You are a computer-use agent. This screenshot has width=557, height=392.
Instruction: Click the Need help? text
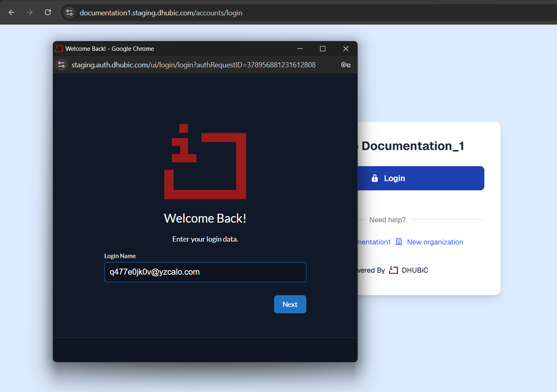[387, 220]
